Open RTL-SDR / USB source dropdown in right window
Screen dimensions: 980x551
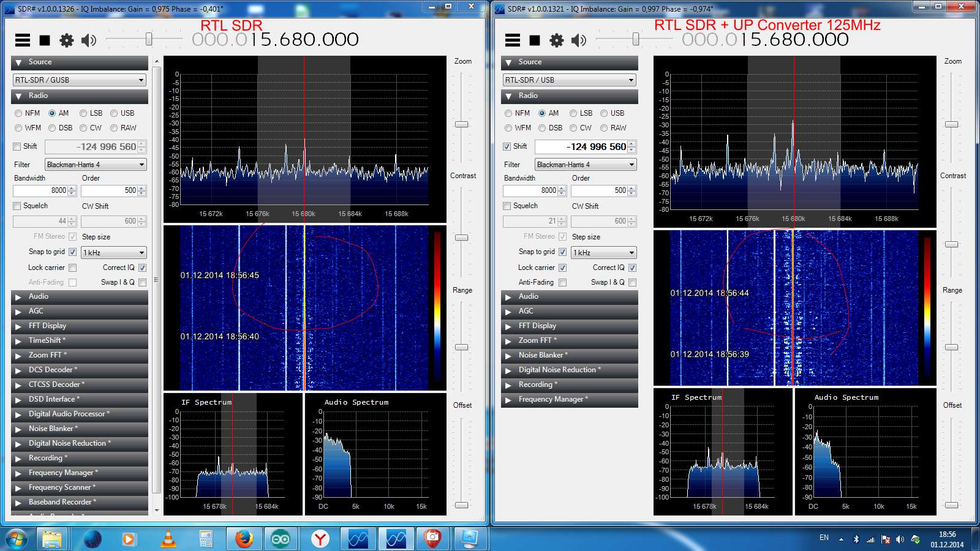570,80
